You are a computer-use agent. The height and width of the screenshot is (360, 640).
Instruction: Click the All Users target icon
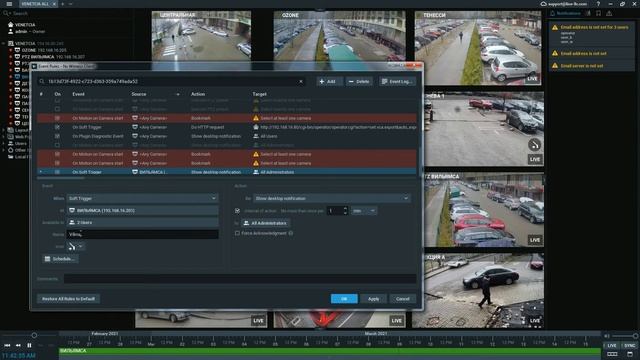tap(256, 136)
